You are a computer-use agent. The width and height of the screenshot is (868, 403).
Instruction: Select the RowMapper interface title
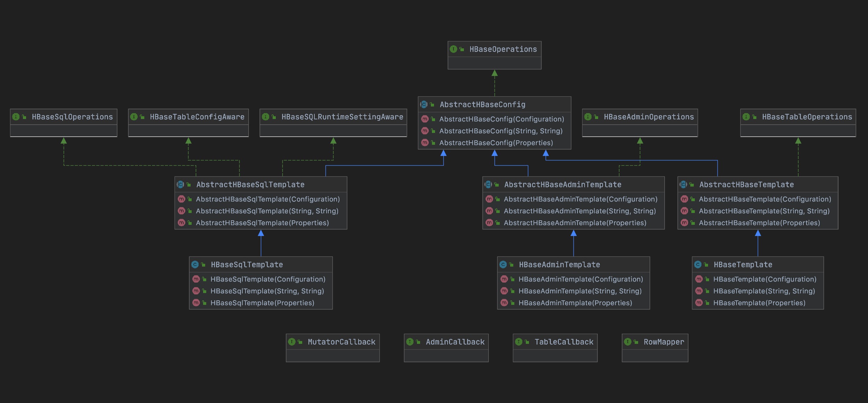(x=664, y=342)
